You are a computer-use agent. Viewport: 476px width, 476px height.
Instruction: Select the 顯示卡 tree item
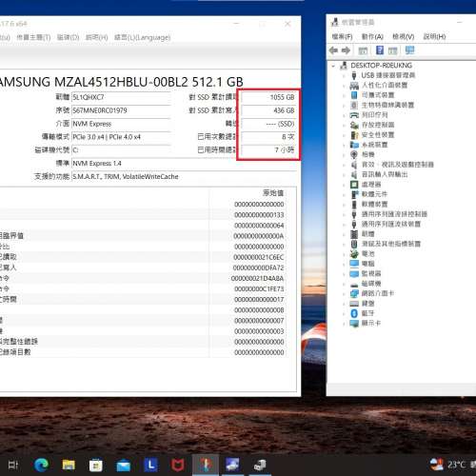371,323
